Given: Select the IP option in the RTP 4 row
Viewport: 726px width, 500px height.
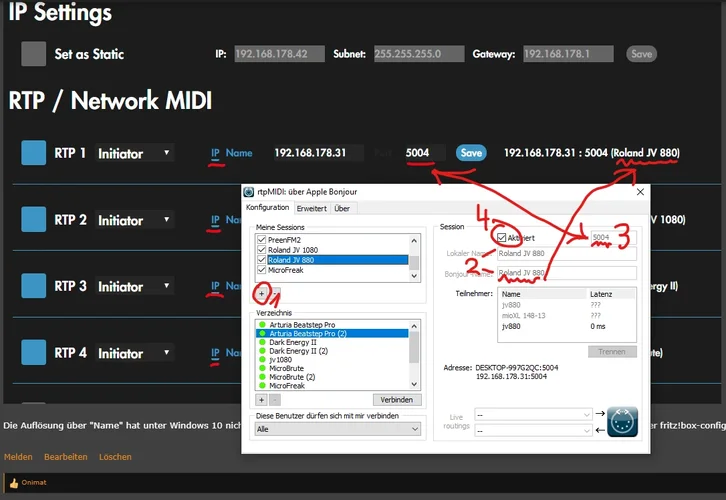Looking at the screenshot, I should click(x=215, y=353).
